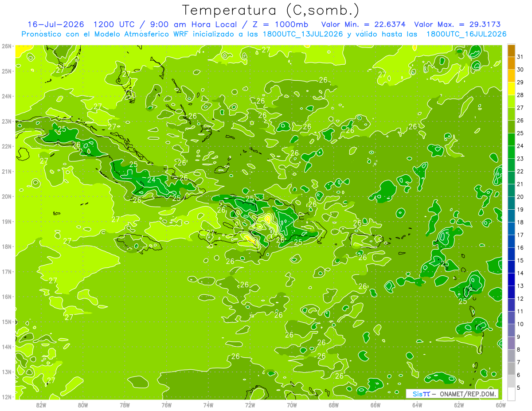Screen dimensions: 532x411
Task: Click the "1800UTC_16JUL2026" valid-until time
Action: point(466,34)
